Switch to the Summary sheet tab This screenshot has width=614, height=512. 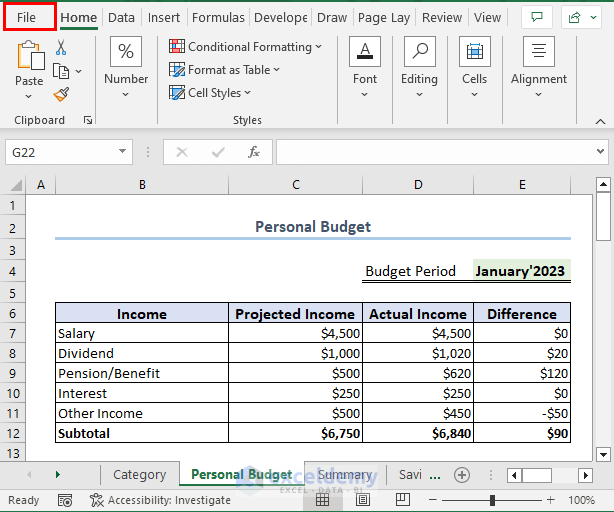[345, 475]
